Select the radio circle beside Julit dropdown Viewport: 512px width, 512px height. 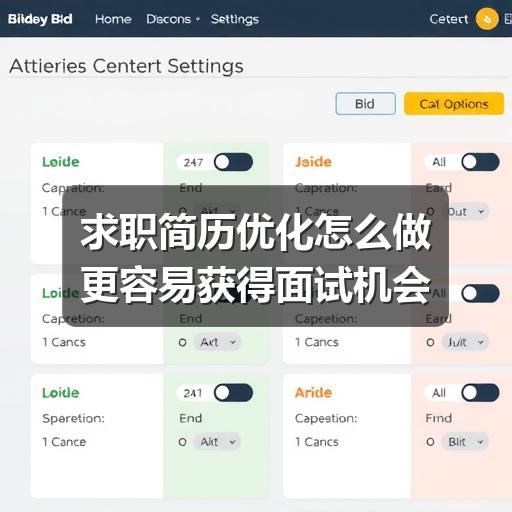pyautogui.click(x=430, y=342)
